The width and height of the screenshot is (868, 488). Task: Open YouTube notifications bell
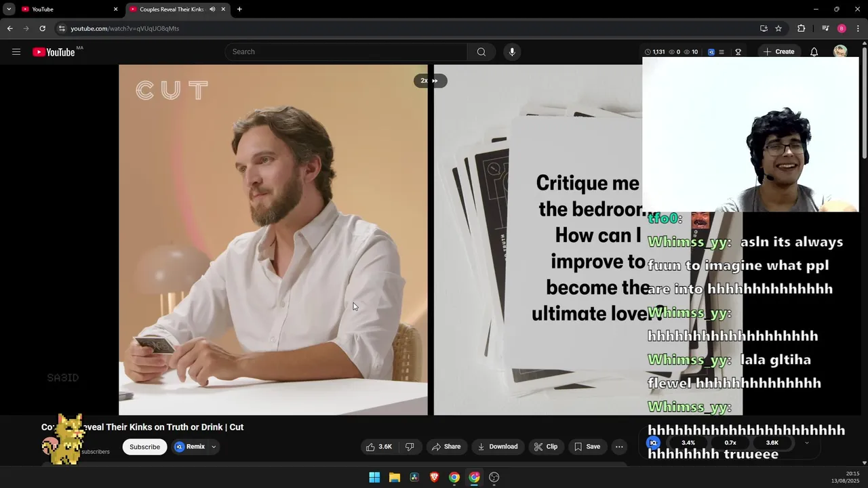[814, 52]
